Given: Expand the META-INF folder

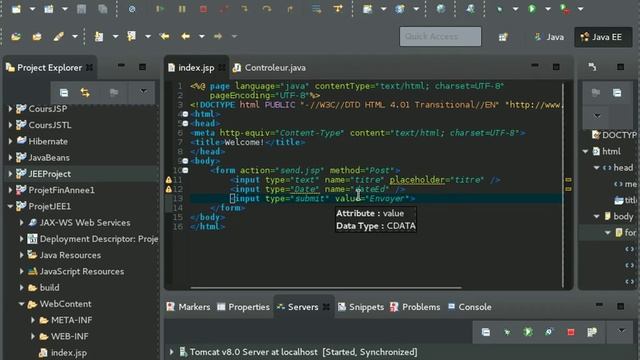Looking at the screenshot, I should [33, 320].
